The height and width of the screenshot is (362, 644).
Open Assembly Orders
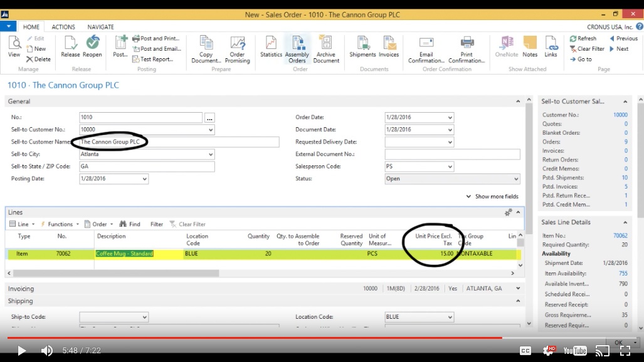click(297, 49)
